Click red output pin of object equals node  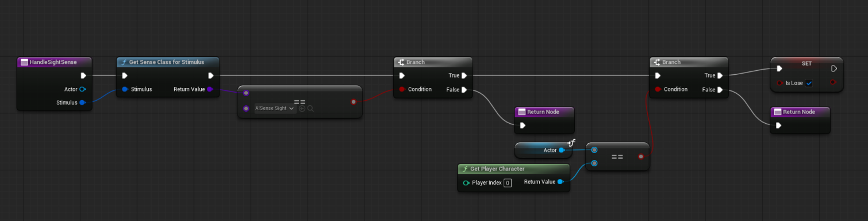641,156
